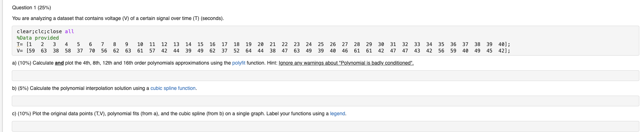Click the 'Question 1 (25%)' heading
Screen dimensions: 644x132
pyautogui.click(x=31, y=7)
